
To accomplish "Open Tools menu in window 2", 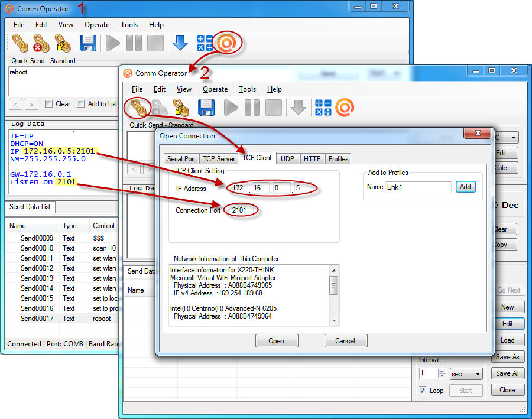I will click(247, 89).
